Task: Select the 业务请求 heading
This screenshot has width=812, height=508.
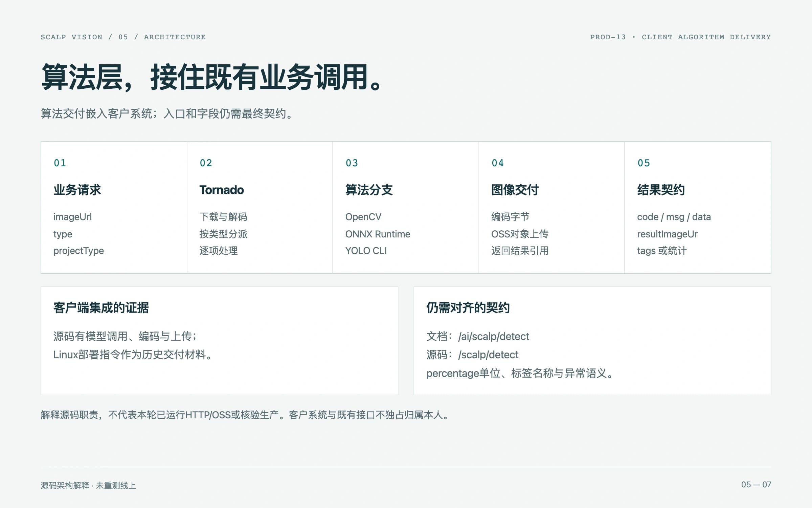Action: pos(77,190)
